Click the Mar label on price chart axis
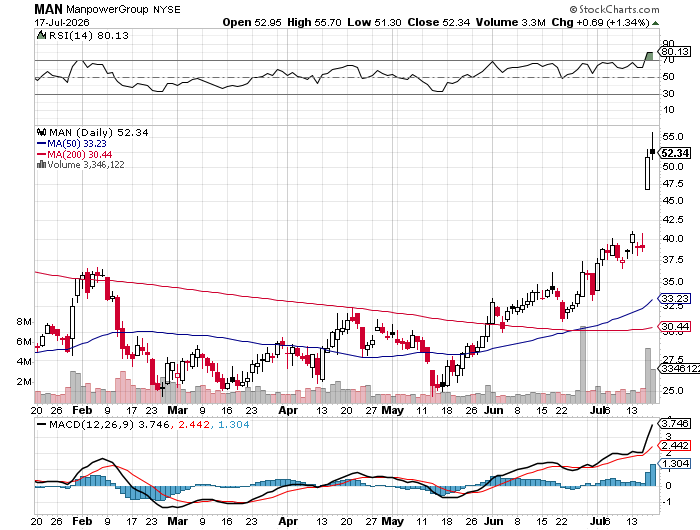700x530 pixels. pyautogui.click(x=177, y=410)
